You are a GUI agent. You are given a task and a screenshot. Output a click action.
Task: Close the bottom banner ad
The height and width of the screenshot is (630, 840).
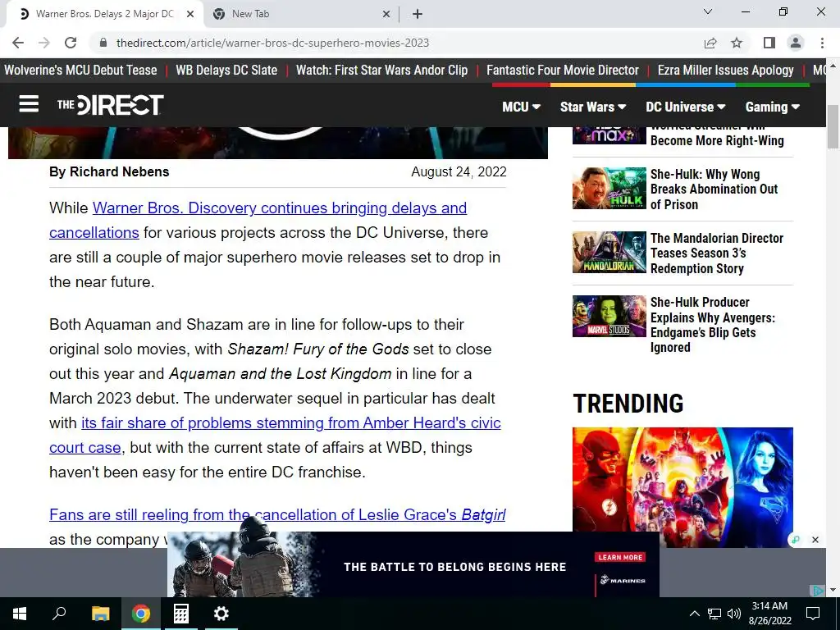[x=815, y=540]
